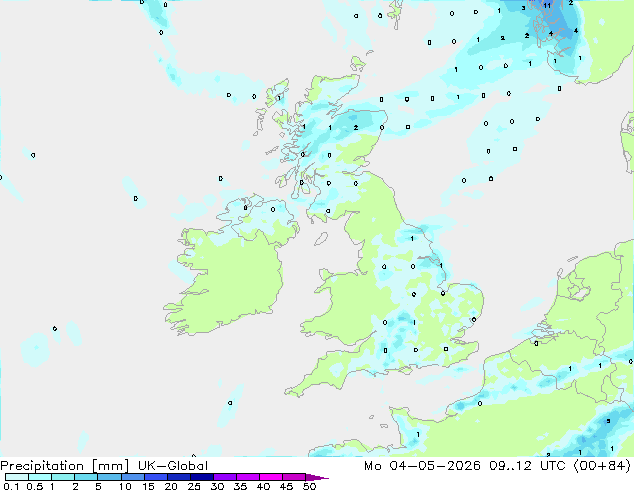Click the '11' precipitation value on the map

click(x=547, y=6)
